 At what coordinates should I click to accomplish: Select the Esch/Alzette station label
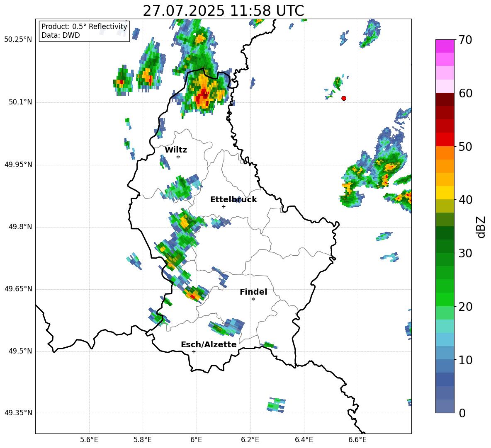pyautogui.click(x=209, y=344)
